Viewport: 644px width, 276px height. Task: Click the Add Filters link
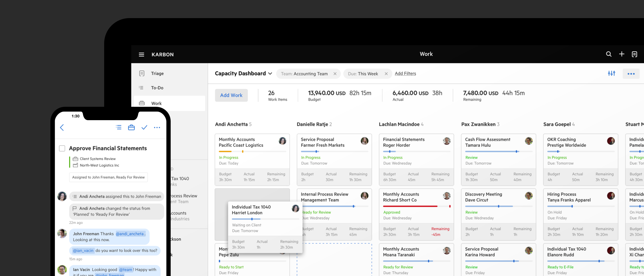(405, 73)
